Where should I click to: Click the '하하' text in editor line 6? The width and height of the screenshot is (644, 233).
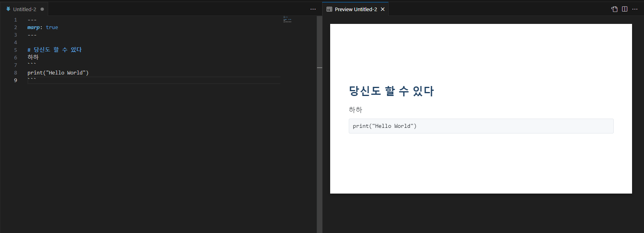pos(33,57)
